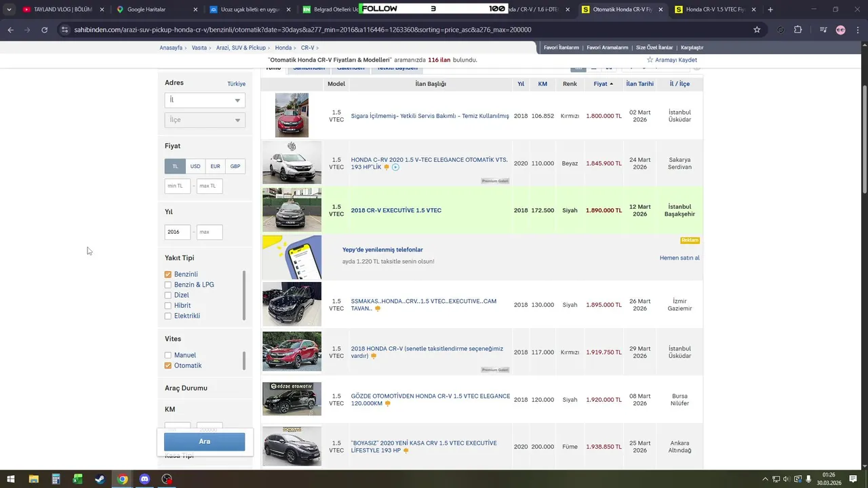Viewport: 868px width, 488px height.
Task: Open Favori İlanlarım menu
Action: point(561,47)
